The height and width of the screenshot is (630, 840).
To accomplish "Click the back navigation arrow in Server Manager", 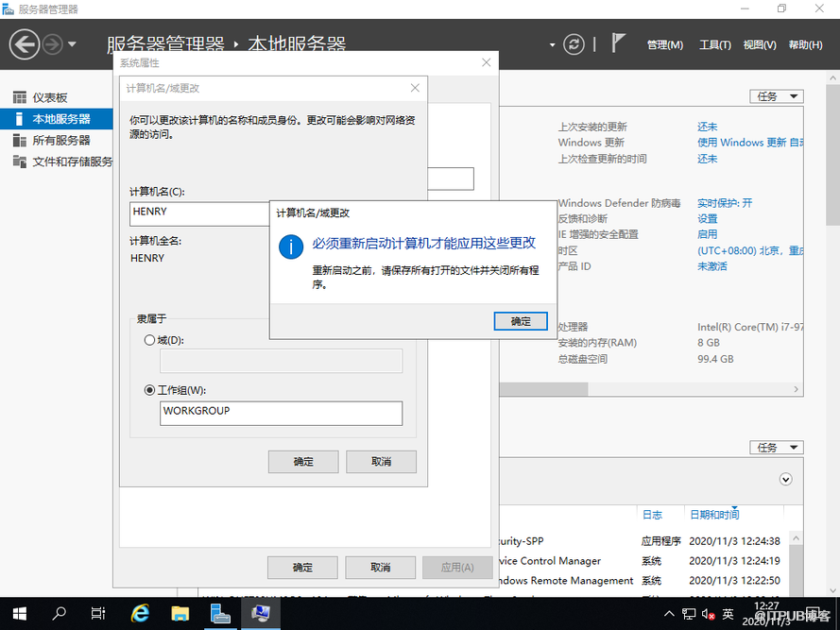I will click(x=25, y=44).
